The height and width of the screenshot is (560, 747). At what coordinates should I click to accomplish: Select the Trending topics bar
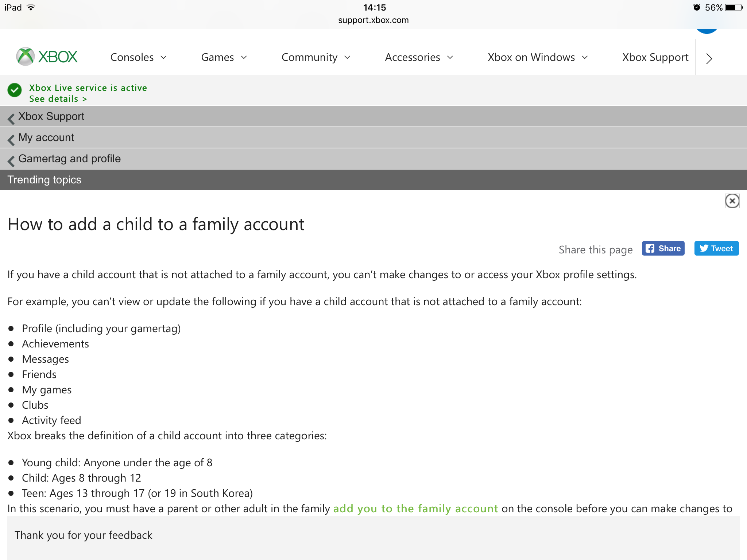pos(373,180)
